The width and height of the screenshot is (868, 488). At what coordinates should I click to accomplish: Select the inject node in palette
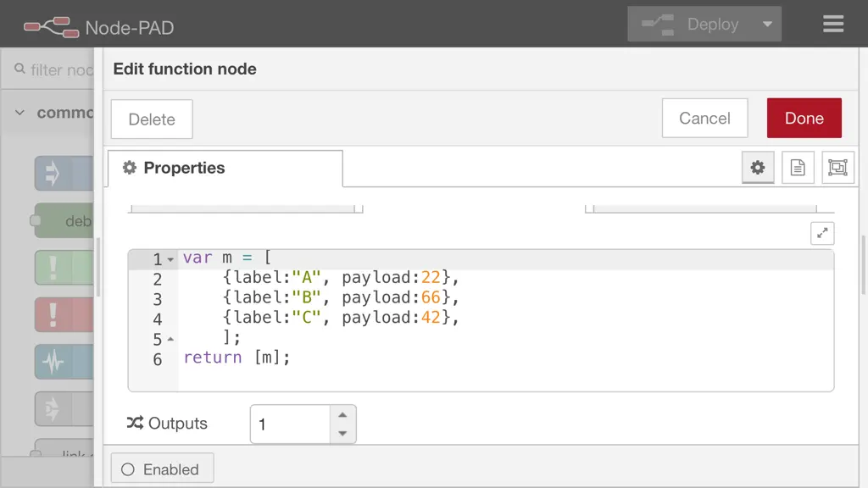tap(64, 173)
